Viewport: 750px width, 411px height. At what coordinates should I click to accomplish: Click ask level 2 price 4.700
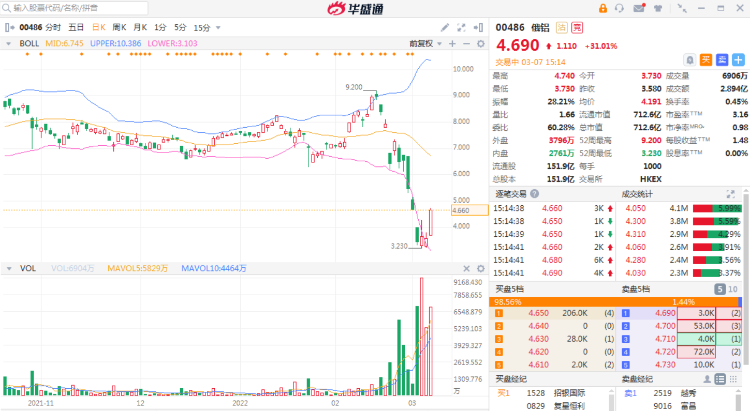click(x=665, y=326)
